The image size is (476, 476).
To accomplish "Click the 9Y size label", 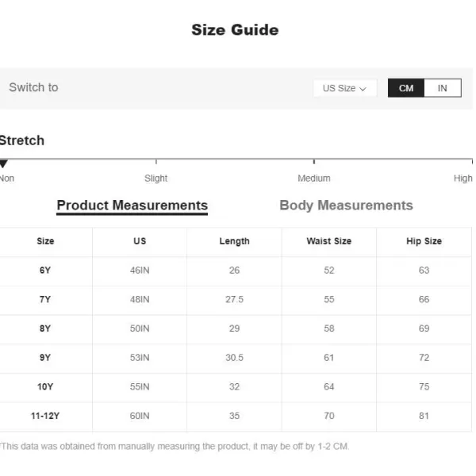I will [45, 358].
